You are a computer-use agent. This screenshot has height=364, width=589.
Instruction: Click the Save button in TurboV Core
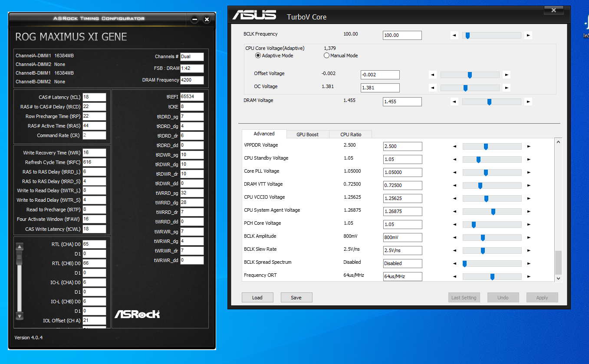[296, 298]
